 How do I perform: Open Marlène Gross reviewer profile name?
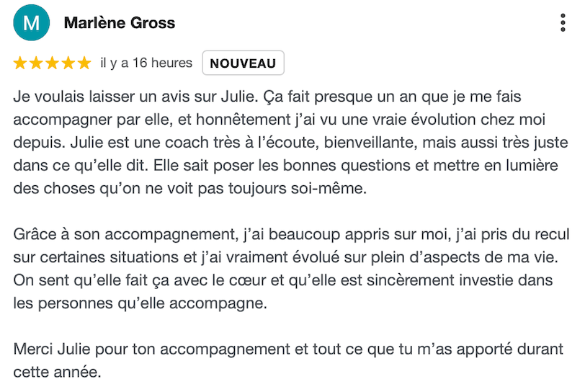click(x=119, y=23)
